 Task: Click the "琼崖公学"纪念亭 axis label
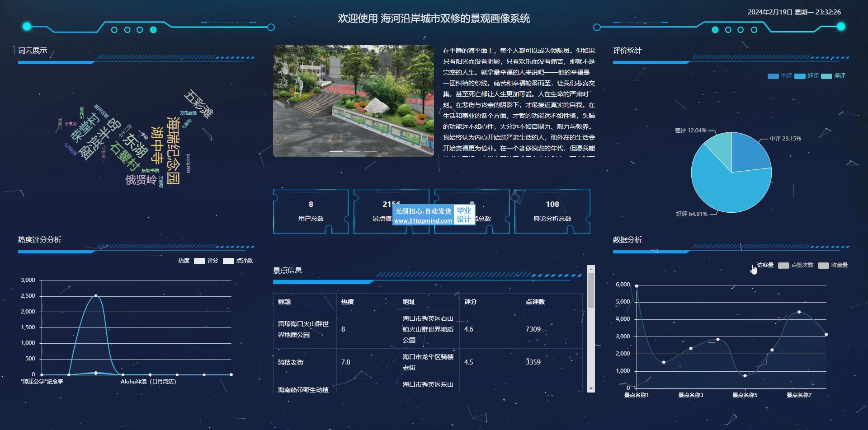pos(42,382)
